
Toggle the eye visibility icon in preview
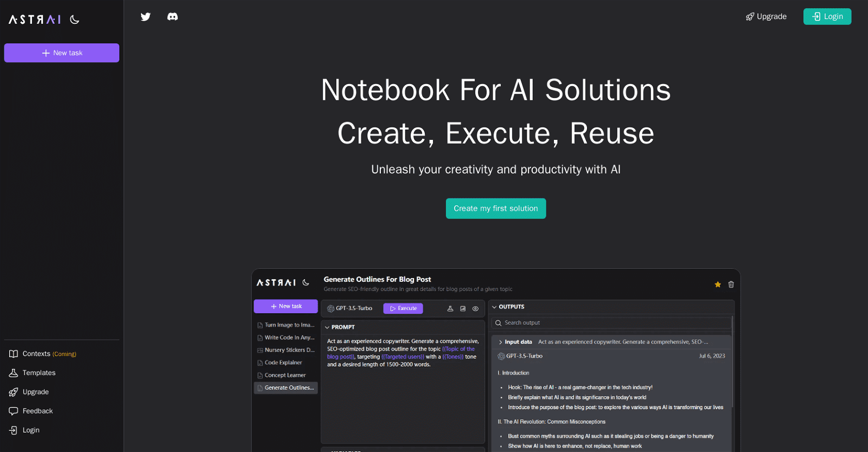(475, 309)
